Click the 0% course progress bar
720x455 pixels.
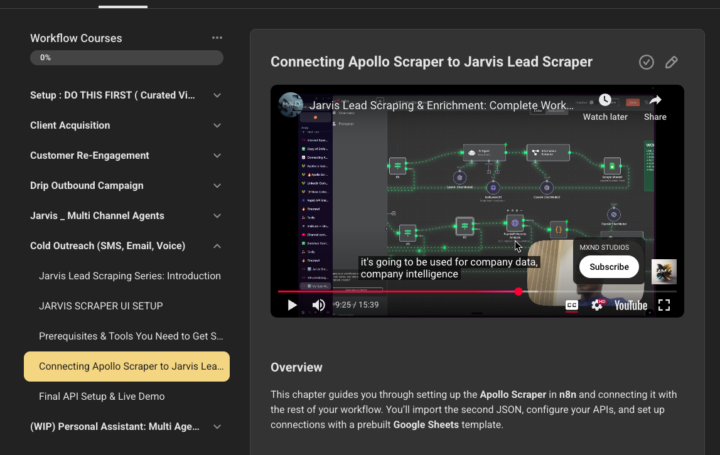(127, 57)
